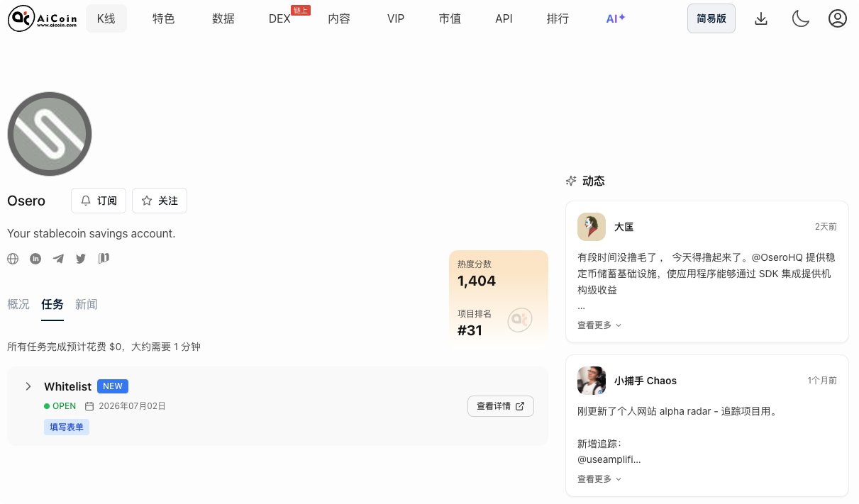Open the 排行 menu item
Viewport: 859px width, 504px height.
point(558,18)
